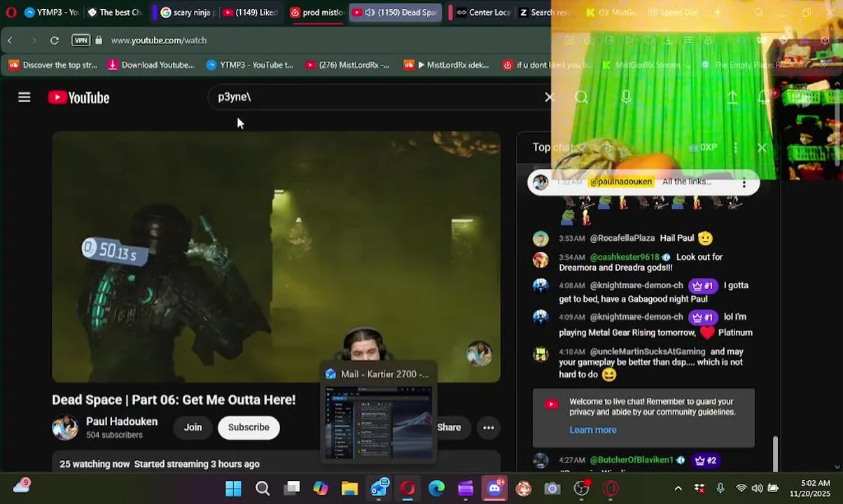This screenshot has height=504, width=843.
Task: Click tray microphone icon
Action: [x=720, y=489]
